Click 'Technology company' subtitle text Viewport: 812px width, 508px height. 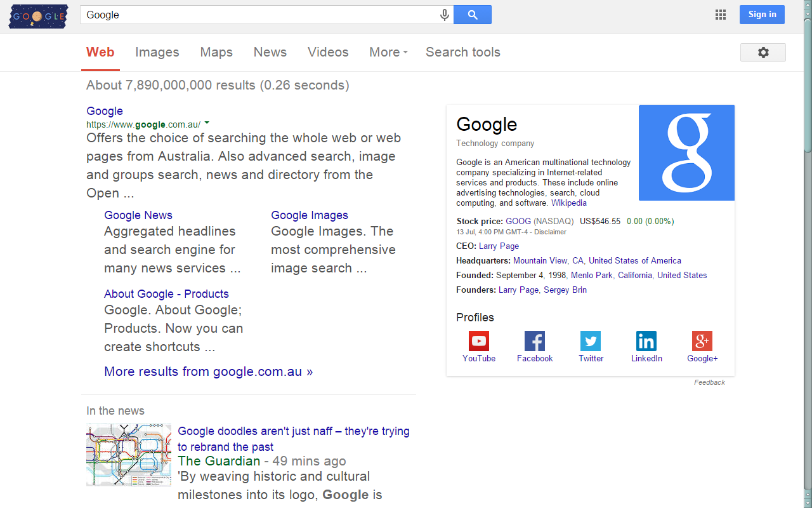(x=495, y=144)
